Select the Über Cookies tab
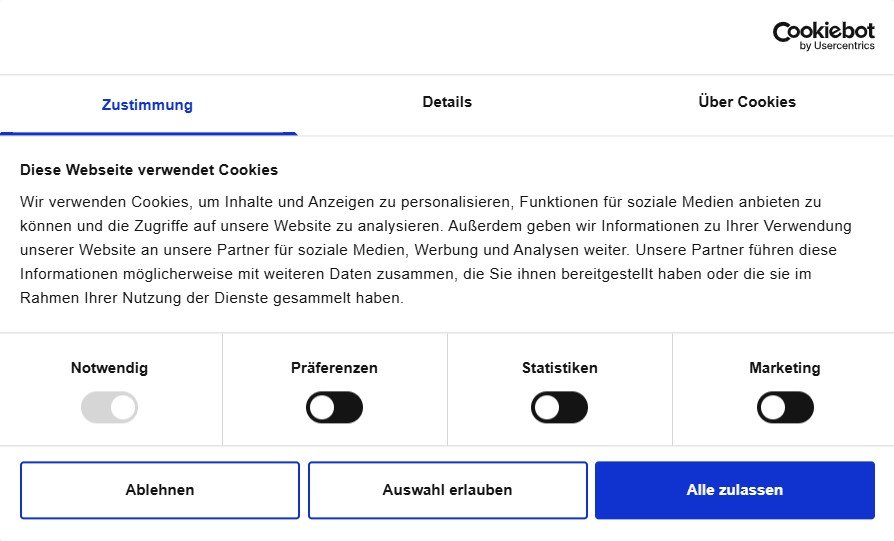 (747, 102)
